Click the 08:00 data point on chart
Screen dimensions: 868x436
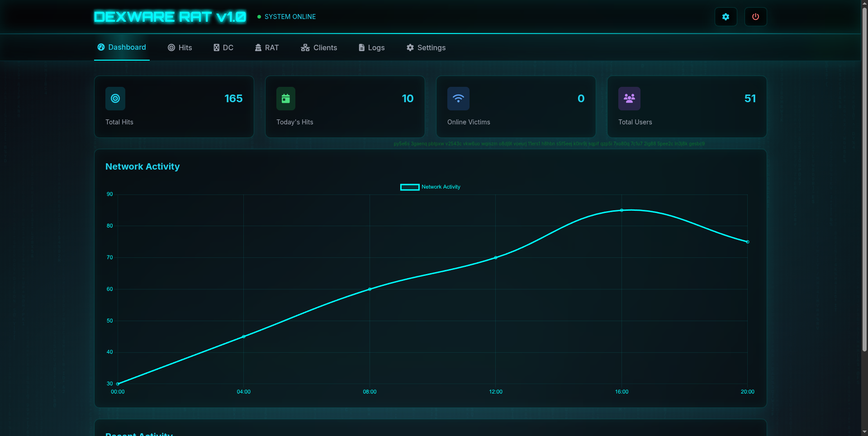[370, 289]
